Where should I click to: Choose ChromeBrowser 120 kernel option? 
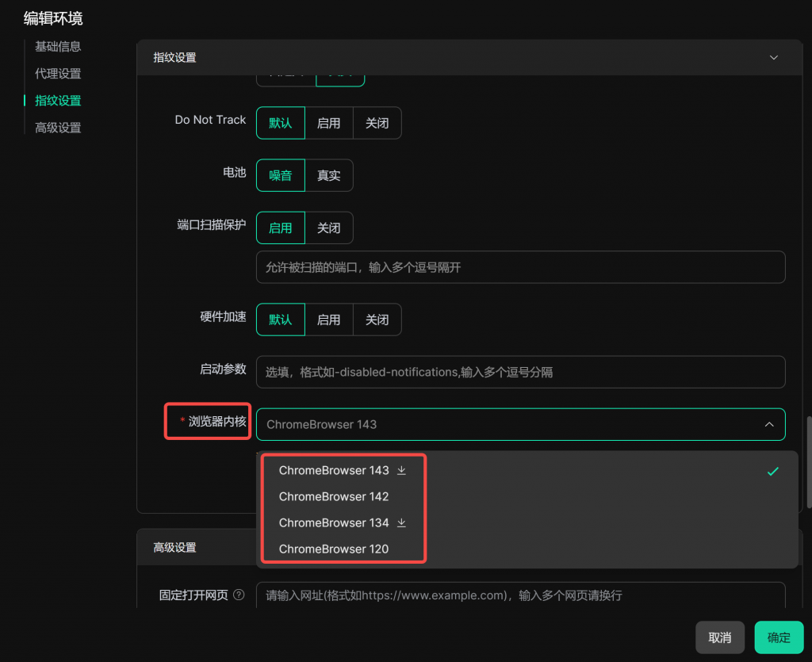334,549
